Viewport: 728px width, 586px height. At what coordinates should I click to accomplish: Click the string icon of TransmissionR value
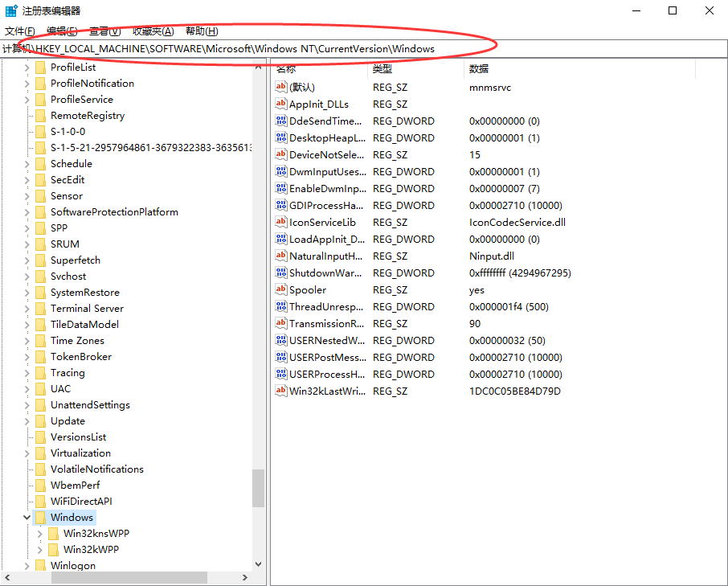[x=281, y=323]
